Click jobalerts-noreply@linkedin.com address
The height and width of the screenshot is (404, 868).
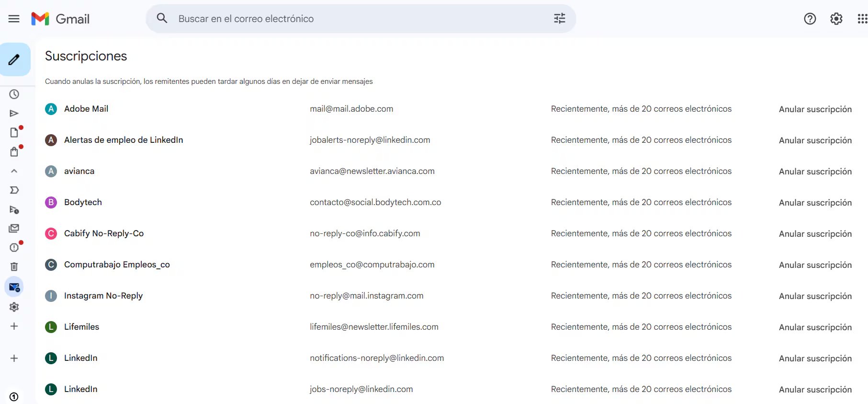point(370,140)
